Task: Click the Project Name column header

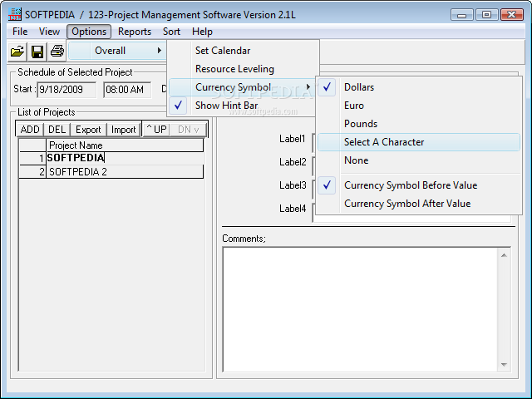Action: pos(125,145)
